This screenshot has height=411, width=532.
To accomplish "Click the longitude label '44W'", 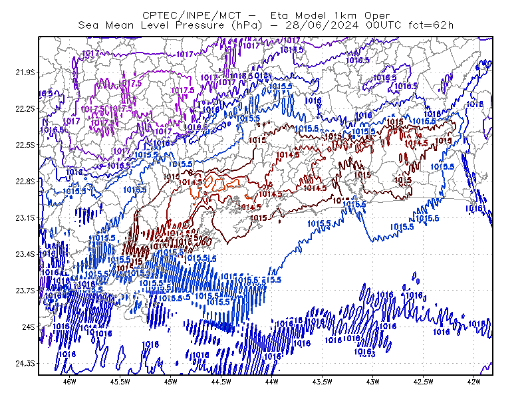I will pos(272,382).
